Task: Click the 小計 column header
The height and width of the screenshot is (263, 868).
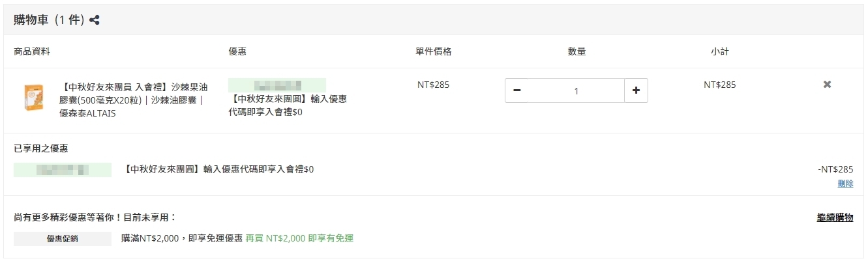Action: [x=720, y=51]
